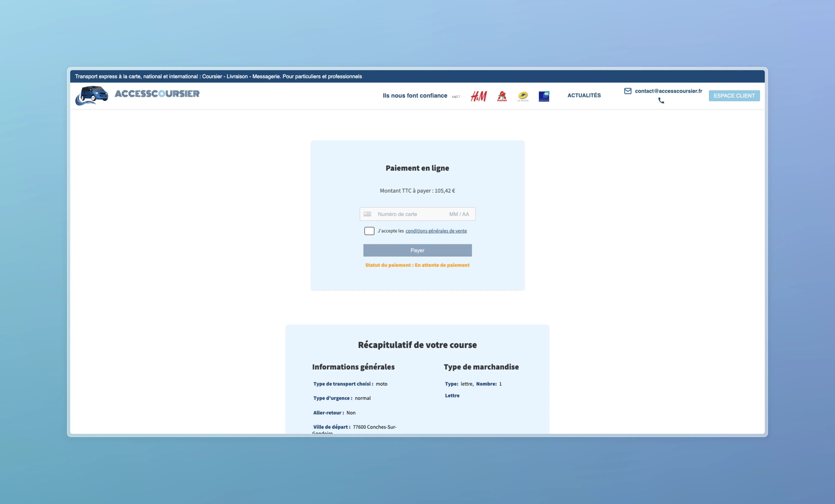The image size is (835, 504).
Task: Open the conditions générales de vente link
Action: click(x=436, y=231)
